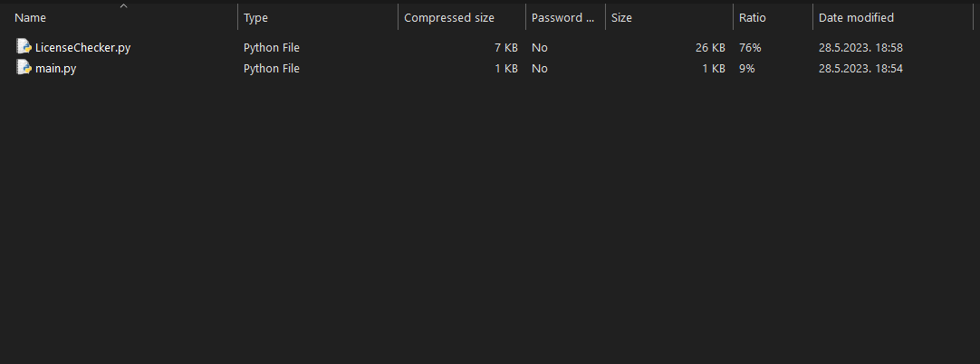
Task: Click the main.py file name
Action: (55, 68)
